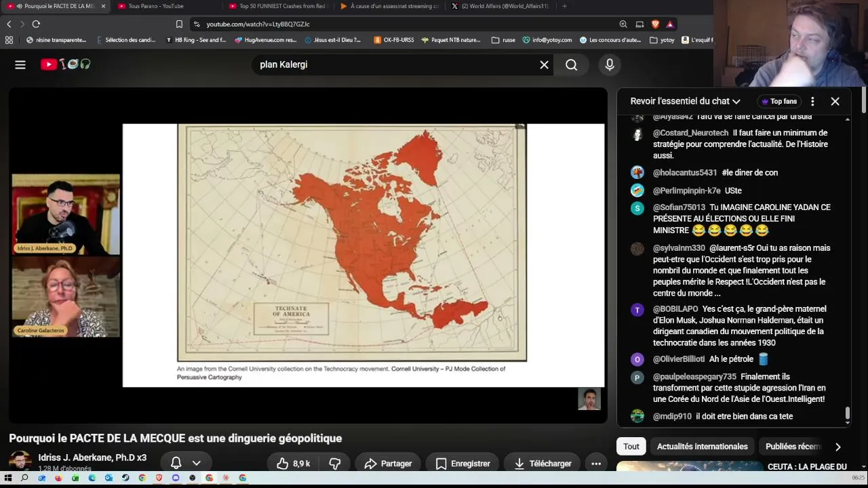This screenshot has width=868, height=488.
Task: Reload the page with the refresh icon
Action: (x=36, y=24)
